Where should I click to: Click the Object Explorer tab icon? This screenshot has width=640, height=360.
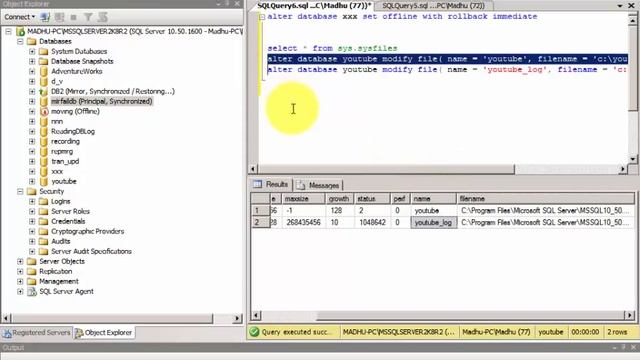tap(79, 333)
